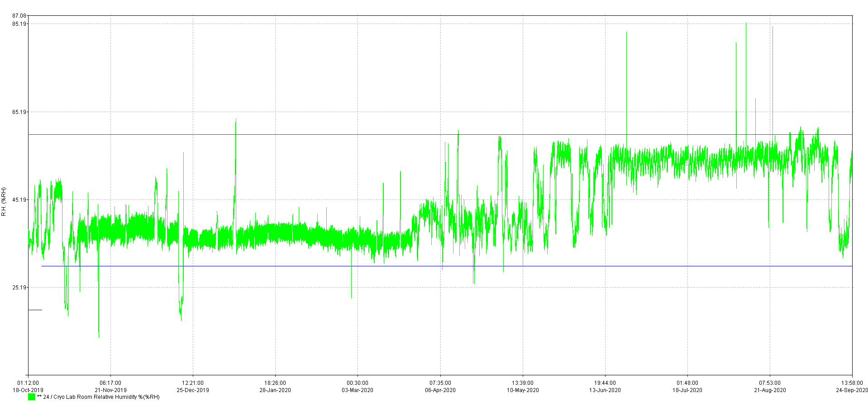Click the R.H. (%RH) axis title
Screen dimensions: 868x402
pos(4,201)
